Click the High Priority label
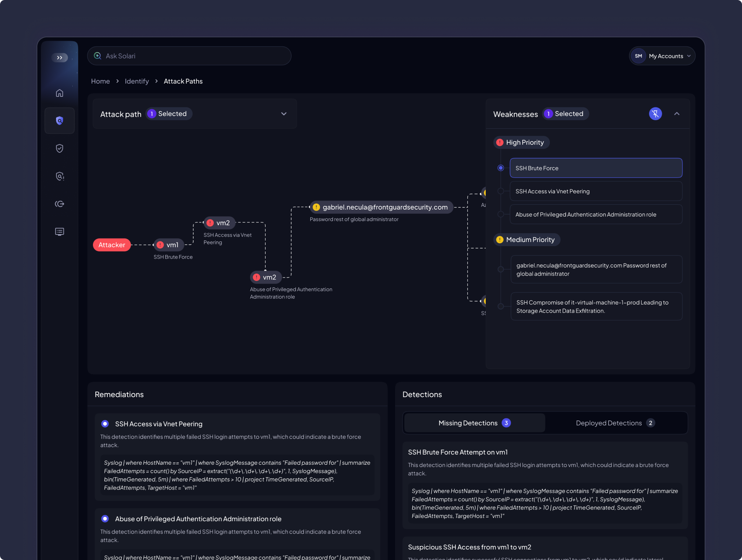 pos(525,142)
